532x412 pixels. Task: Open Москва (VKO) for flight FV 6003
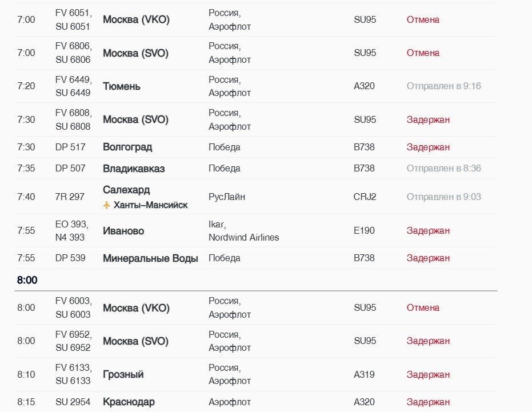pyautogui.click(x=136, y=307)
